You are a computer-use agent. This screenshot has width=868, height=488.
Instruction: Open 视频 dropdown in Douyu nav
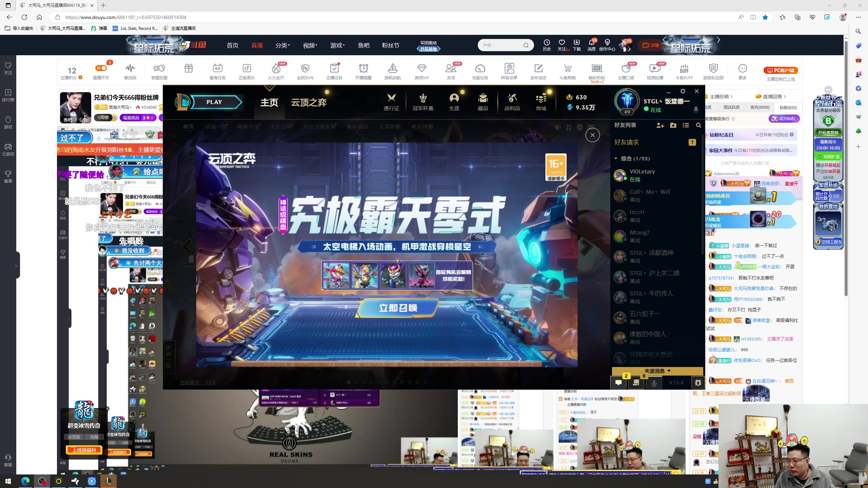[310, 45]
